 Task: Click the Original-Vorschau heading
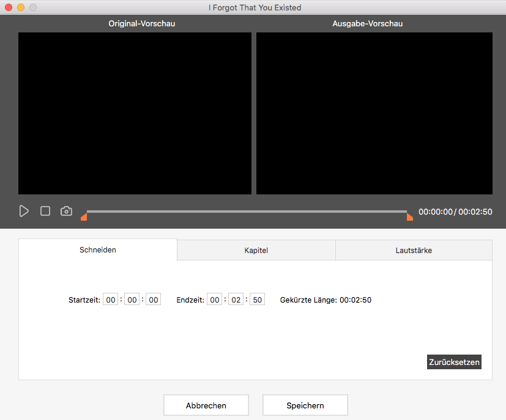[142, 23]
